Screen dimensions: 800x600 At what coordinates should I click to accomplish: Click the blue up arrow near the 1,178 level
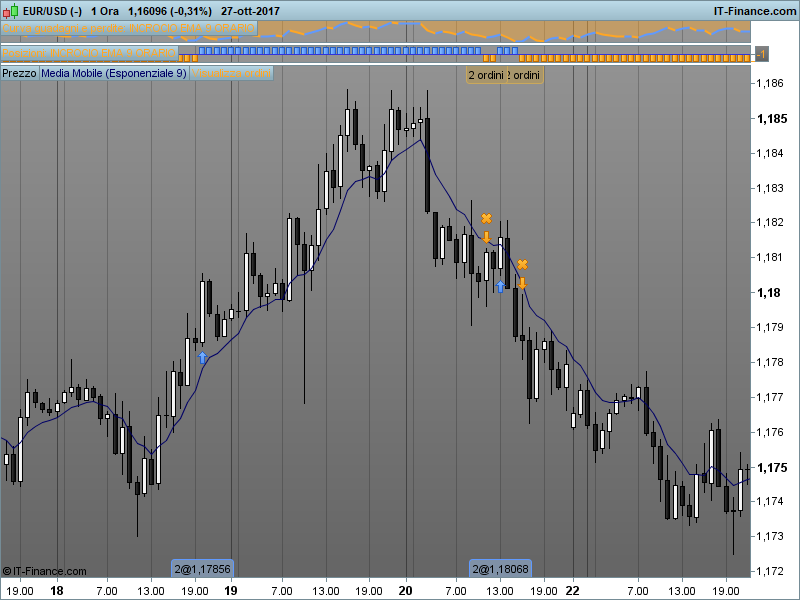(x=203, y=357)
